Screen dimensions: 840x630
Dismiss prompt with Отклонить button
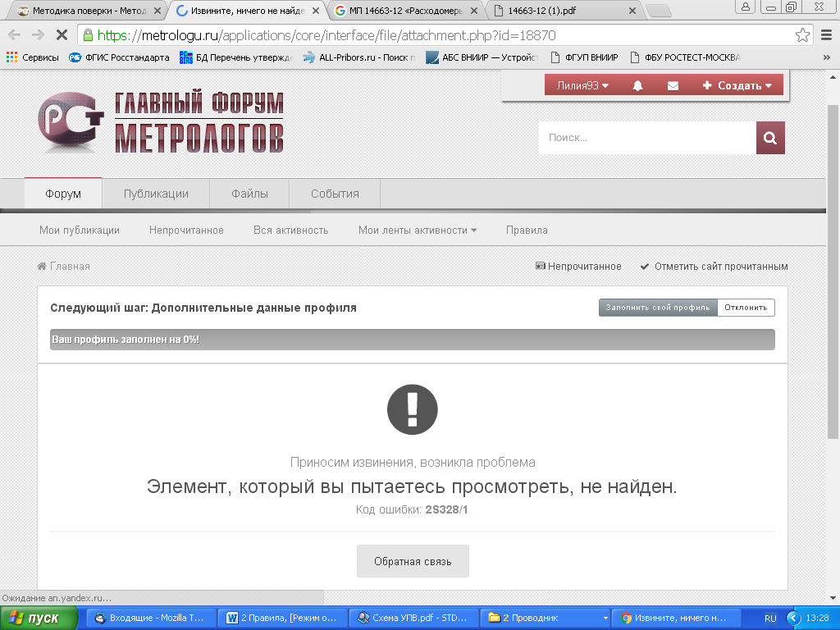746,308
